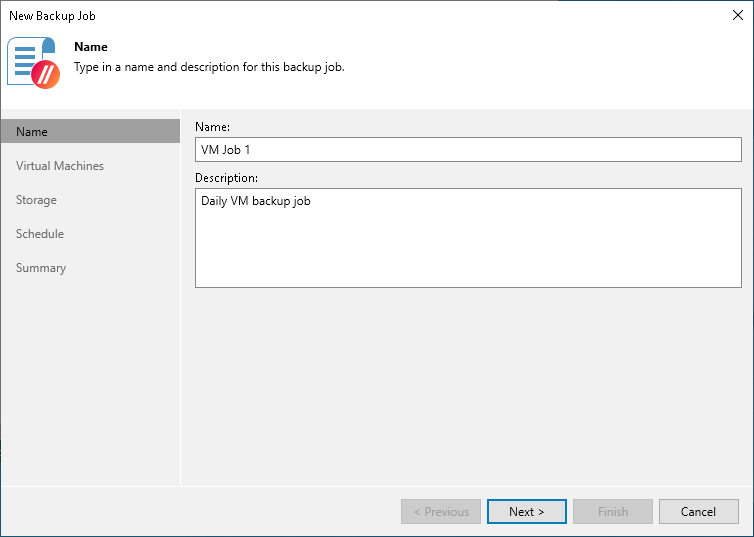
Task: Select the Name step in sidebar
Action: (90, 132)
